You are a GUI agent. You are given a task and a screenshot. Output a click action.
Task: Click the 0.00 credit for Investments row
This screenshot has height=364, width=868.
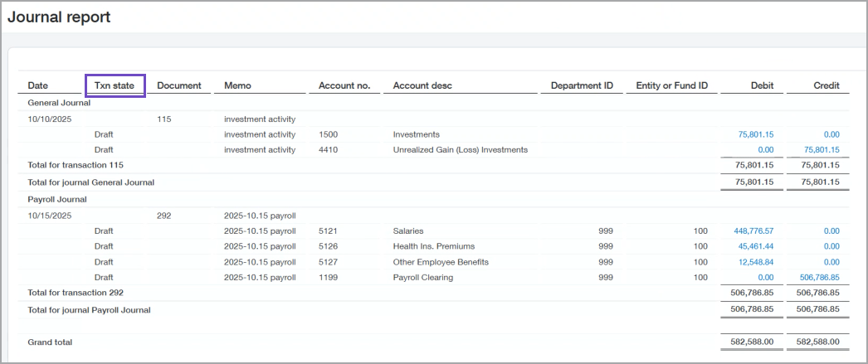tap(831, 134)
